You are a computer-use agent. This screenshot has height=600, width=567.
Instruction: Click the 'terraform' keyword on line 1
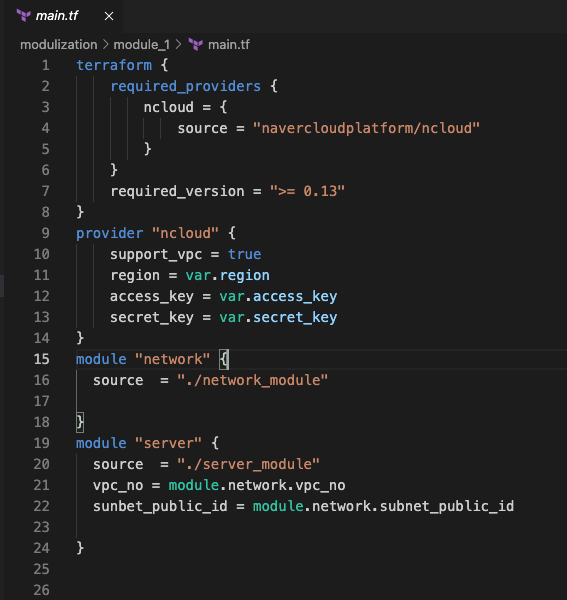(x=114, y=65)
